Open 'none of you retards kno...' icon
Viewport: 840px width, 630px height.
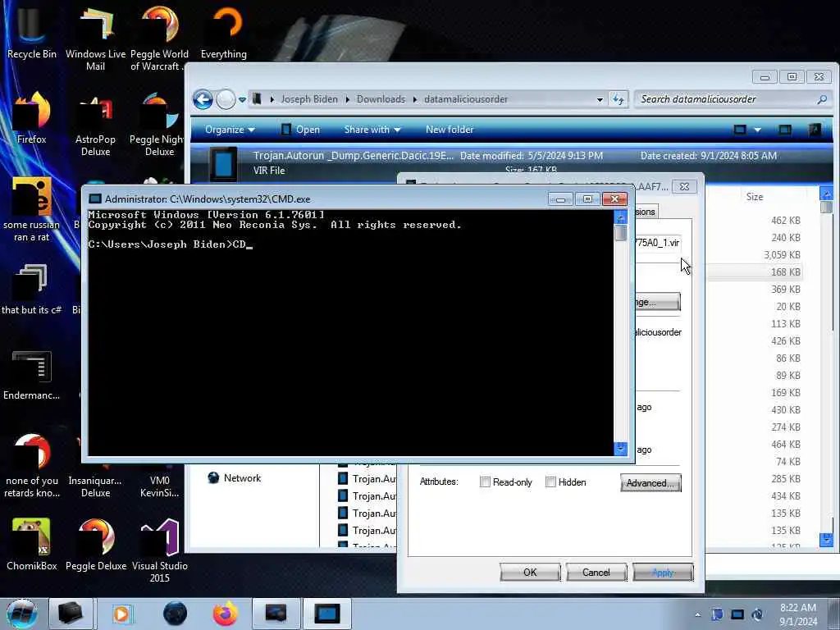click(x=32, y=465)
